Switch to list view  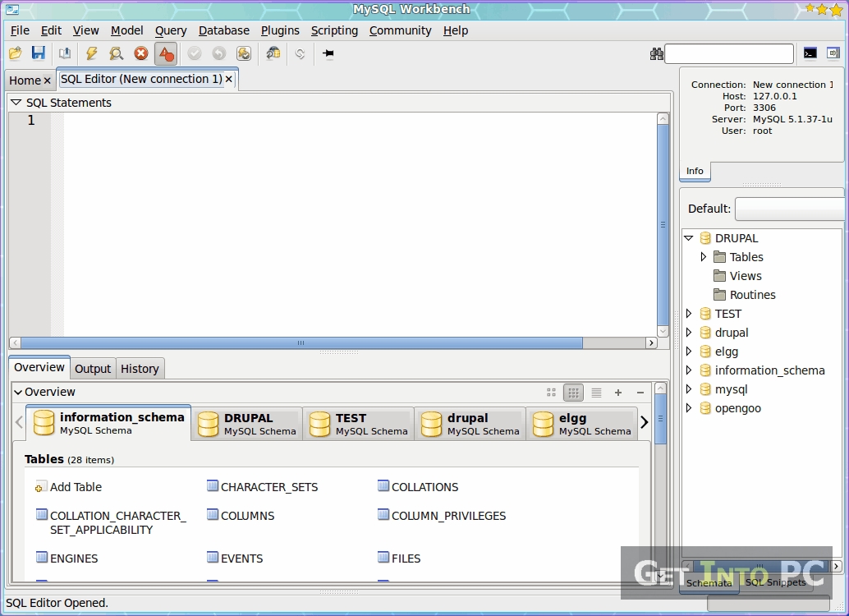[x=596, y=393]
